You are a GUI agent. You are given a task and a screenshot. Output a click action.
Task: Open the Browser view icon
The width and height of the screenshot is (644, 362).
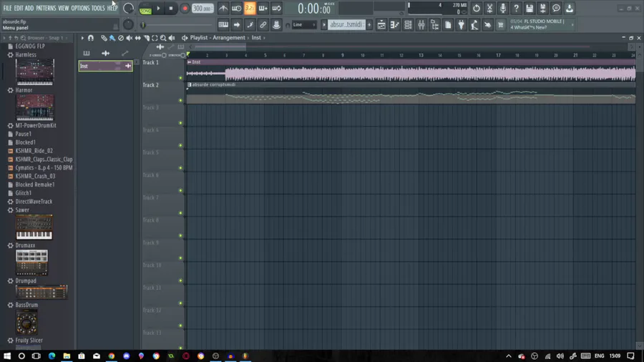434,24
